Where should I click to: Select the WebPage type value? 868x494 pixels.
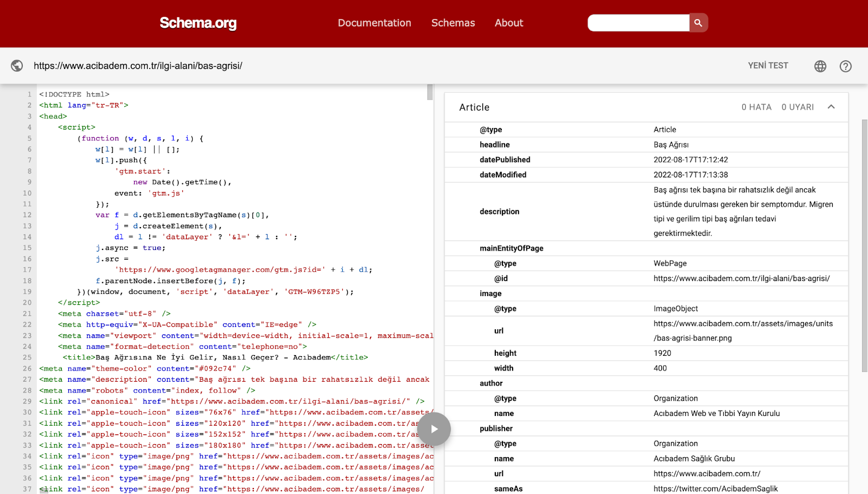coord(670,263)
